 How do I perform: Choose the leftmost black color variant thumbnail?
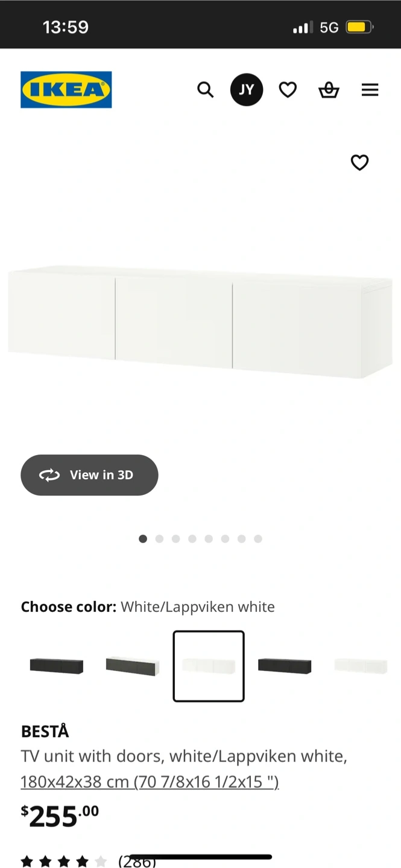57,666
